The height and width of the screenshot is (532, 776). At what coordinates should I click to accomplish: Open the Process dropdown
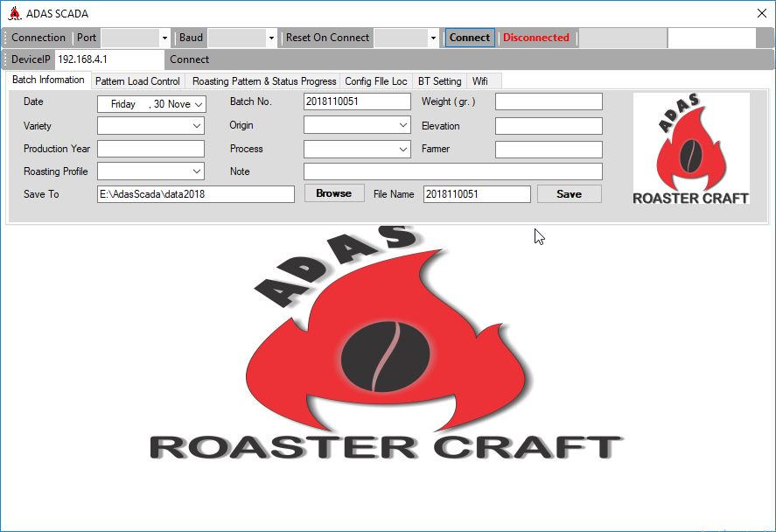coord(404,148)
